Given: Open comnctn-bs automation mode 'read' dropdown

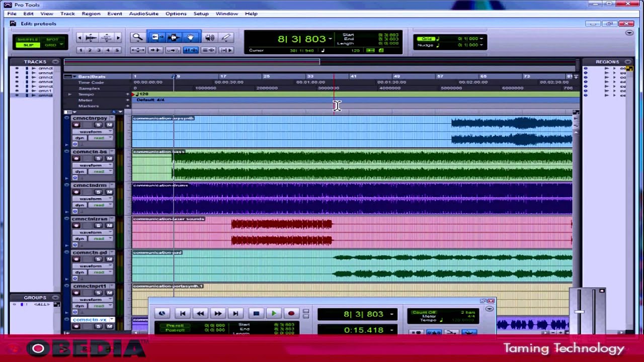Looking at the screenshot, I should [101, 171].
